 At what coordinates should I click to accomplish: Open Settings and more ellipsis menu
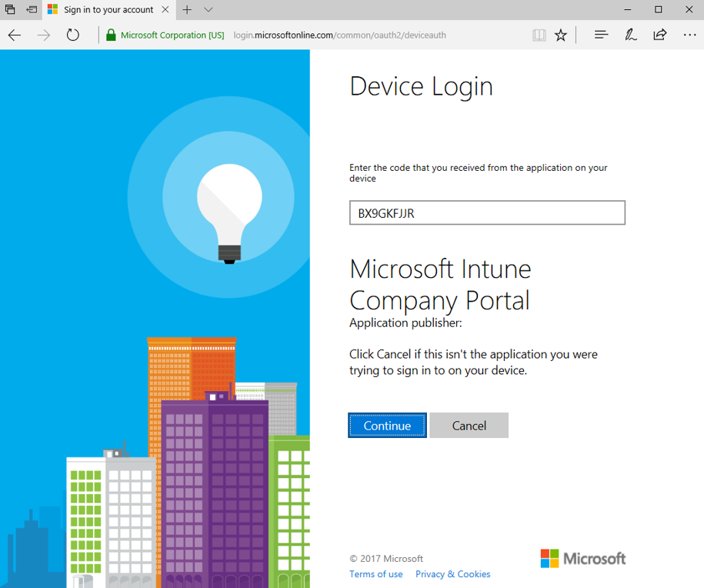(689, 35)
